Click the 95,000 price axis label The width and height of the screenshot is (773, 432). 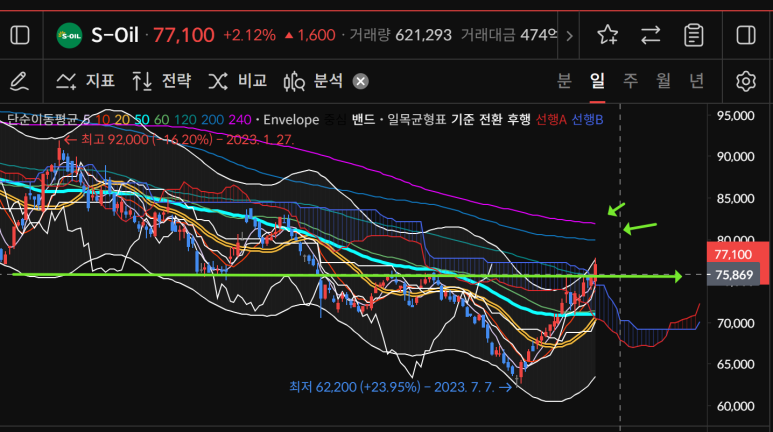[x=736, y=115]
